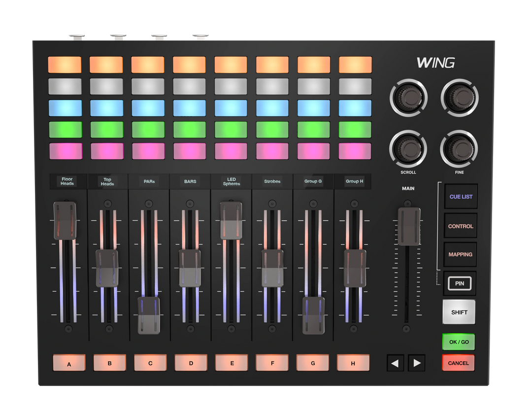Hit the red CANCEL button
This screenshot has height=414, width=532.
459,363
